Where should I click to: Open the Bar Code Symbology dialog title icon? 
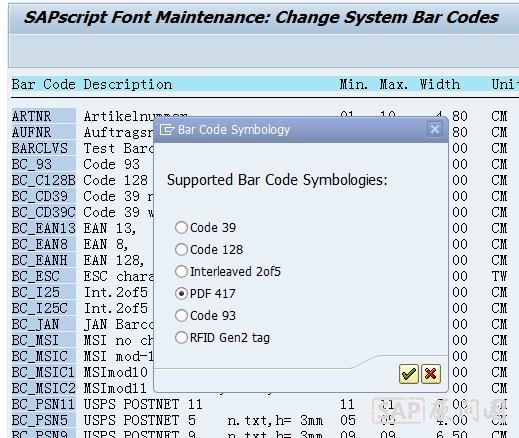coord(167,129)
